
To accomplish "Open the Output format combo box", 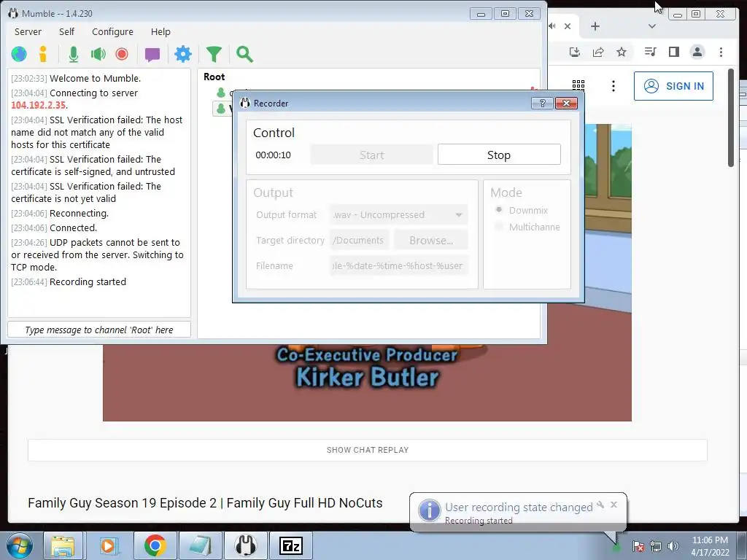I will pos(398,215).
